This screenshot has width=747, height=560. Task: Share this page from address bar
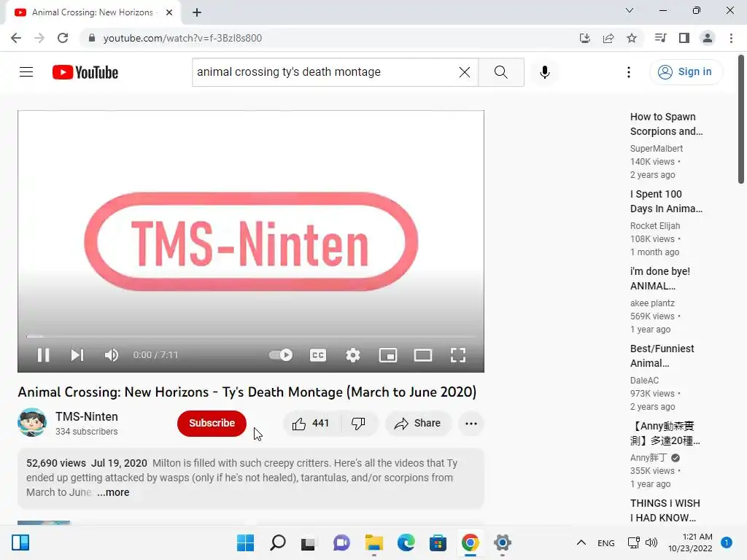click(608, 38)
